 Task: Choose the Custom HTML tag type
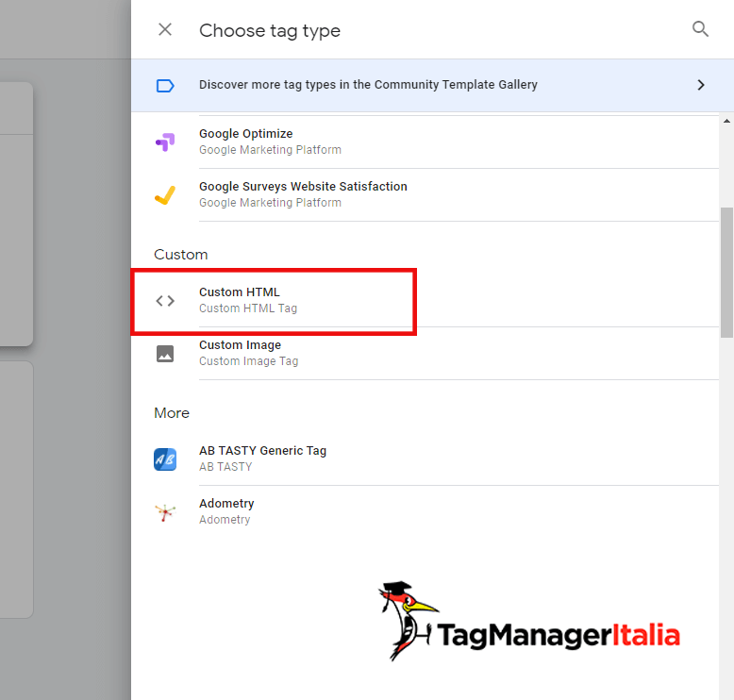pos(425,301)
